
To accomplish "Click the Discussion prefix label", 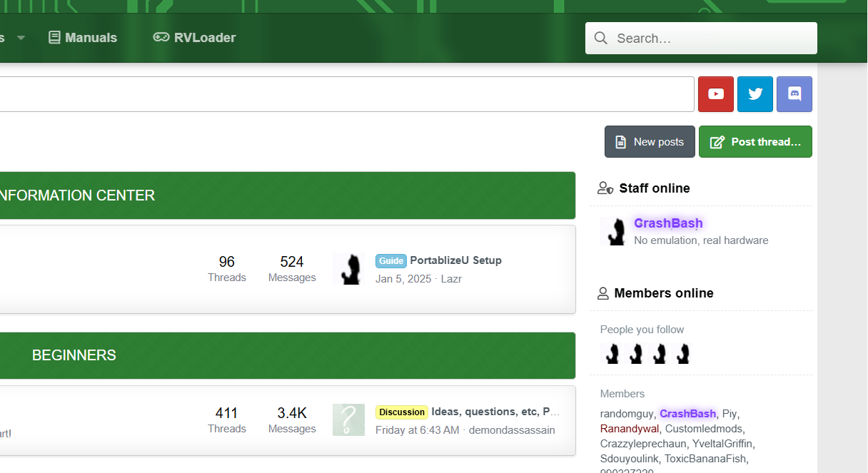I will (x=402, y=412).
